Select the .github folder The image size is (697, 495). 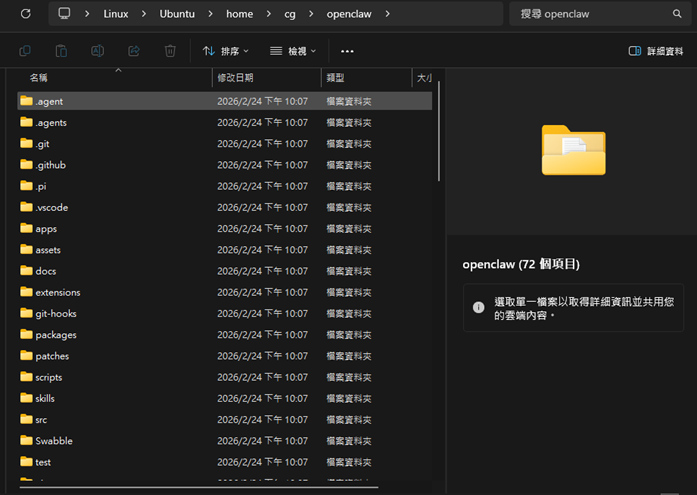point(50,165)
